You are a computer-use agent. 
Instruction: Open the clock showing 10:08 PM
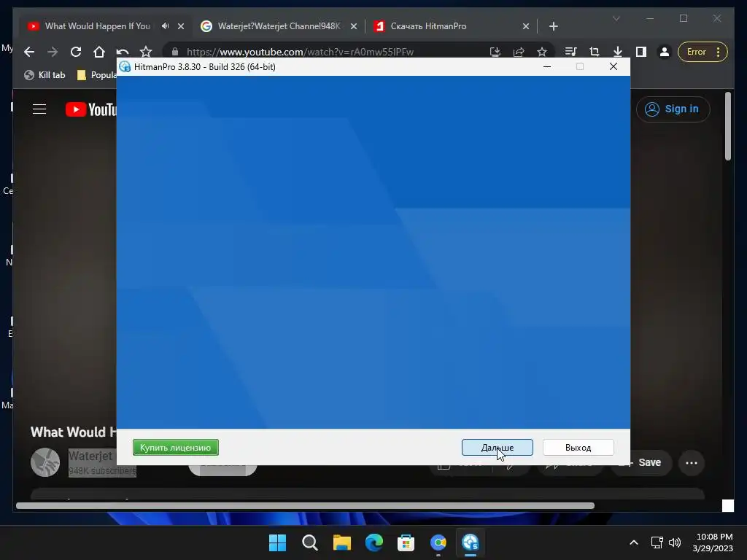click(713, 542)
